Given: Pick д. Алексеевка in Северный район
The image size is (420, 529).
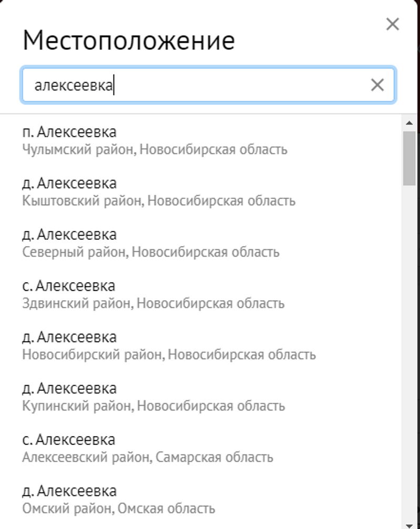Looking at the screenshot, I should (x=69, y=234).
